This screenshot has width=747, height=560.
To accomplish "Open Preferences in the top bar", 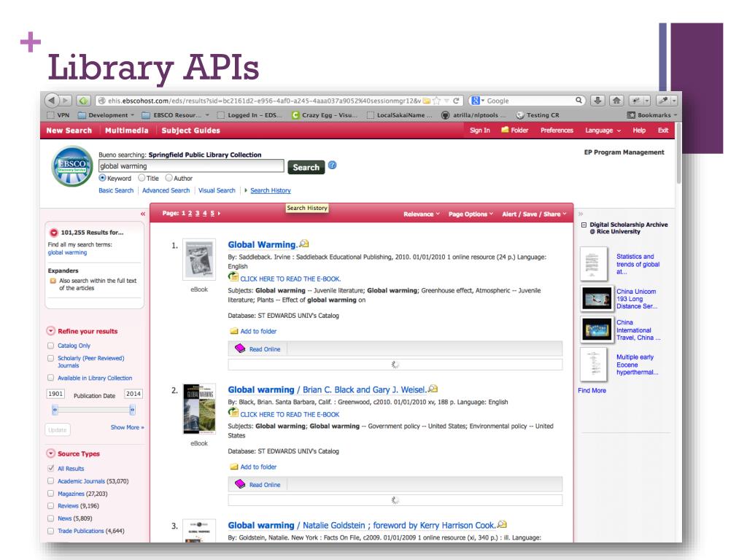I will point(557,130).
